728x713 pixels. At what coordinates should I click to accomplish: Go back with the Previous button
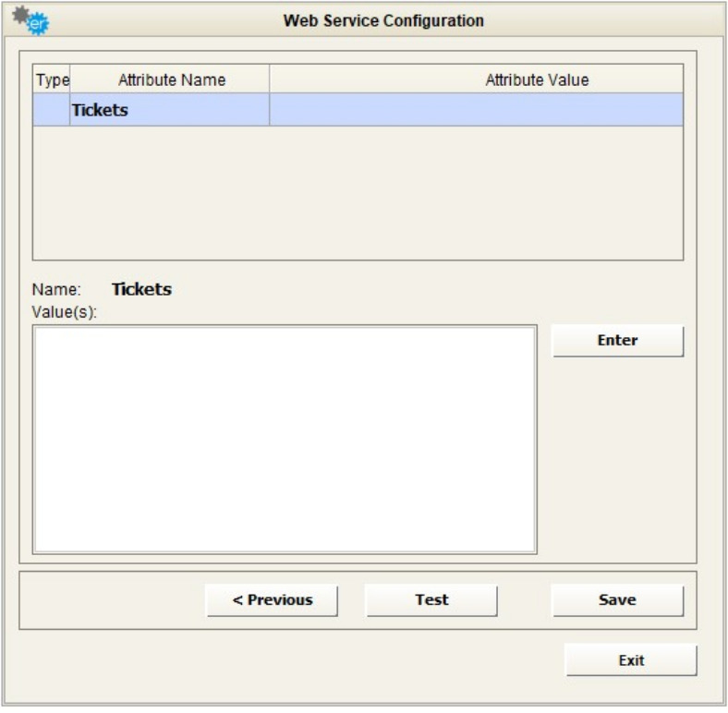coord(272,600)
